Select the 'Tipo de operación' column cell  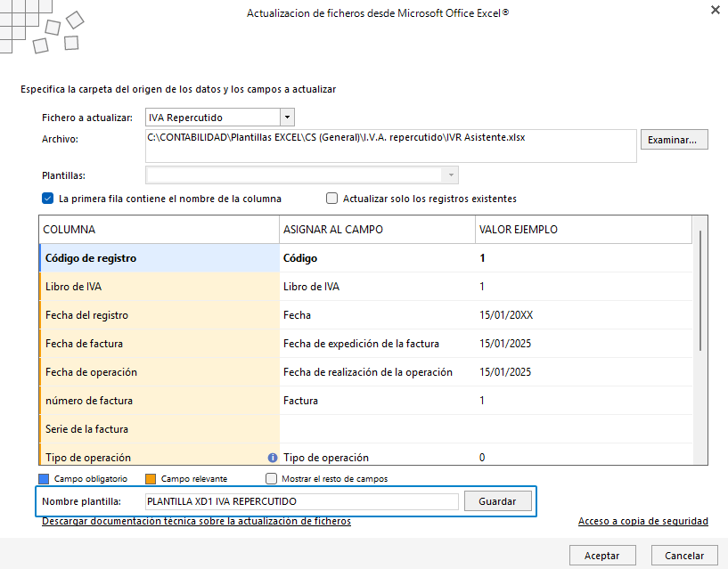coord(160,455)
